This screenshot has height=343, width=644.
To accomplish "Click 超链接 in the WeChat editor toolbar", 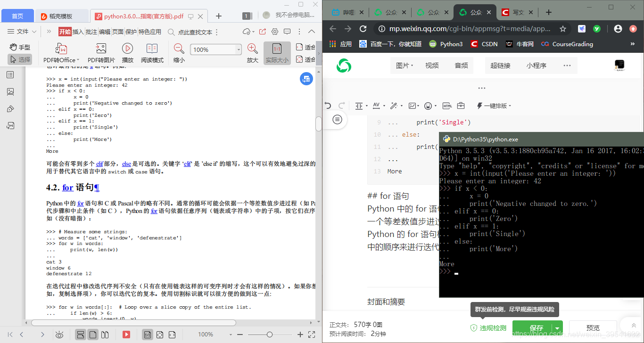I will 500,65.
